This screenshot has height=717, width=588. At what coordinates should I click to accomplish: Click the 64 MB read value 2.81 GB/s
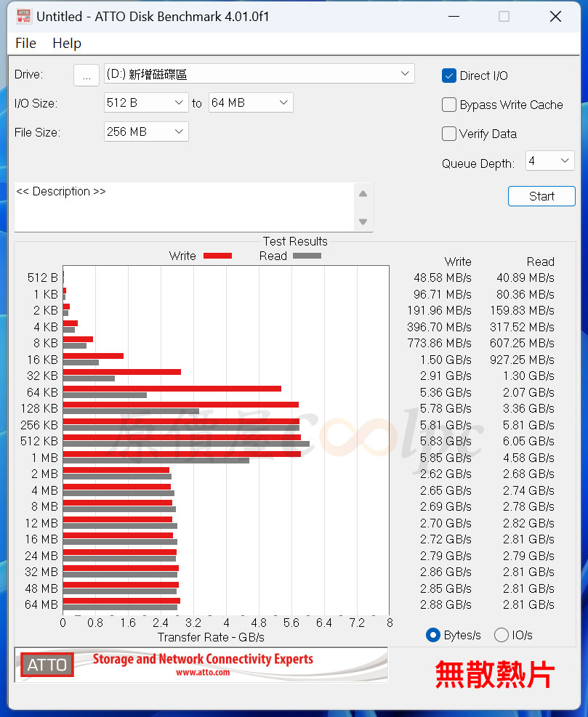coord(528,605)
